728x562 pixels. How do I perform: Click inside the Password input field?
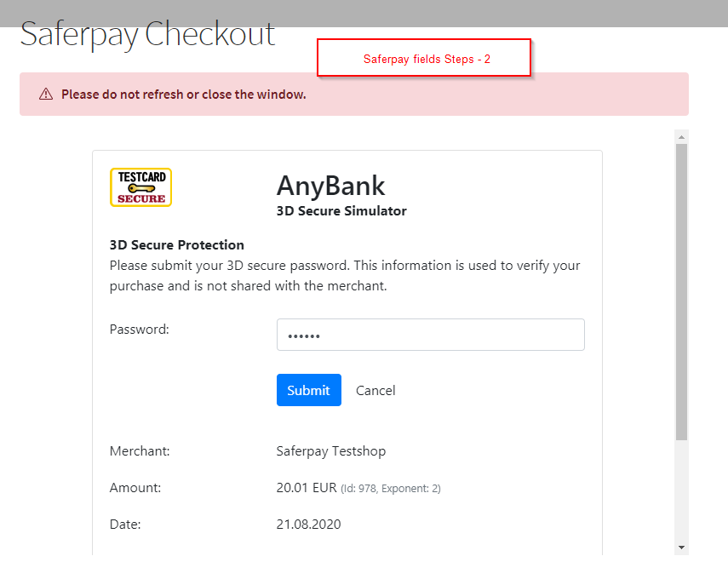point(430,334)
